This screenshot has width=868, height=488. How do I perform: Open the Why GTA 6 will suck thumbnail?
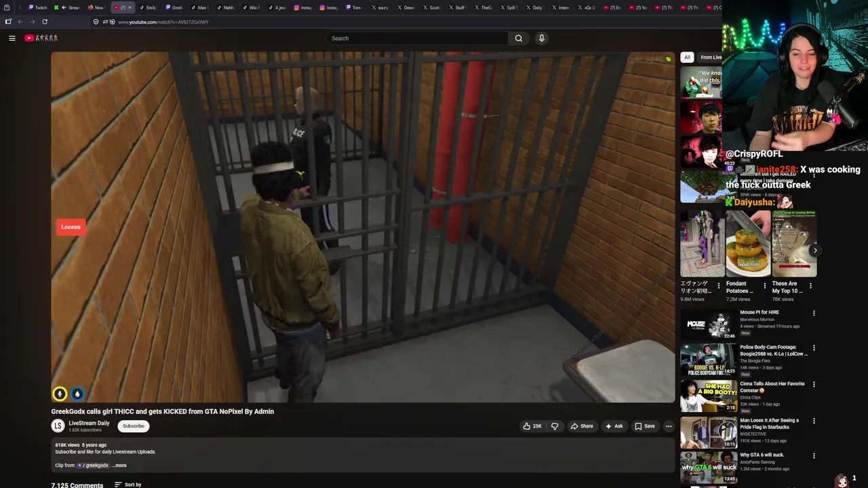(709, 467)
